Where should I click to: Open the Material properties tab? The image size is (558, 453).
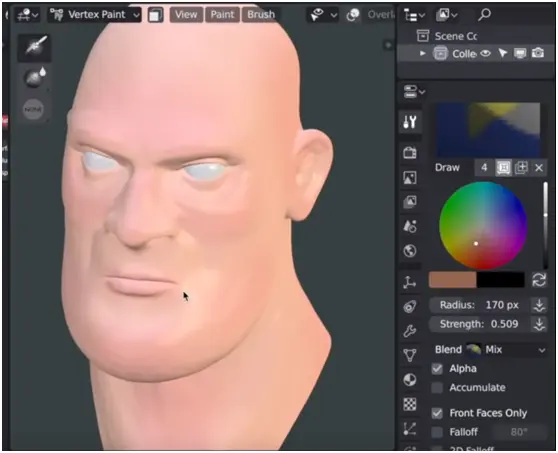pyautogui.click(x=410, y=380)
